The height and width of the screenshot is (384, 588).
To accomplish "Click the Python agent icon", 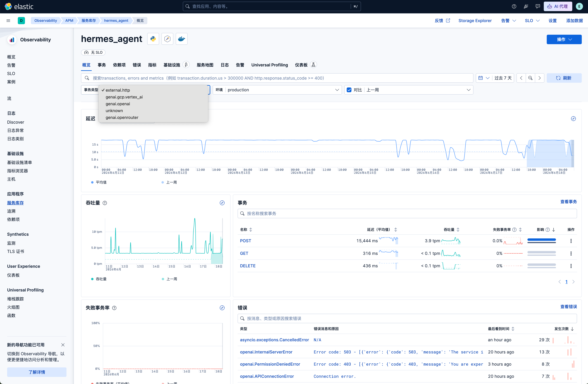I will click(x=153, y=39).
